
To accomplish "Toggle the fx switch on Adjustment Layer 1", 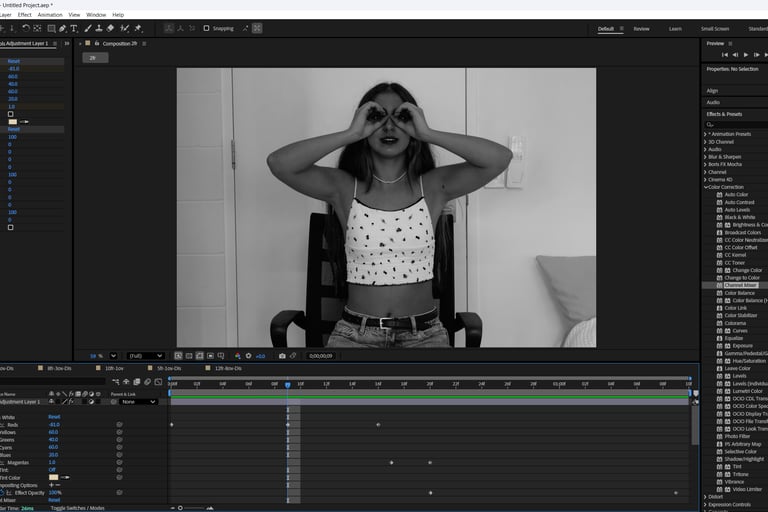I will [71, 402].
